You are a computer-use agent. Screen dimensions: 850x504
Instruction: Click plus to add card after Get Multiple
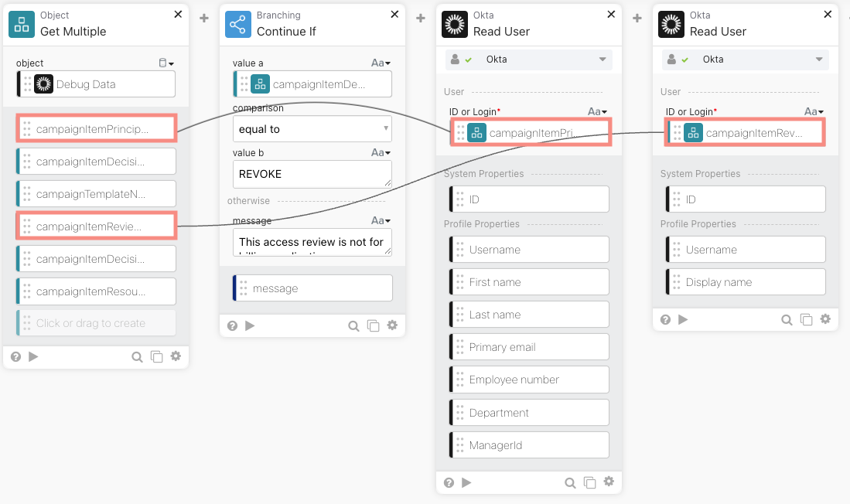click(x=204, y=18)
